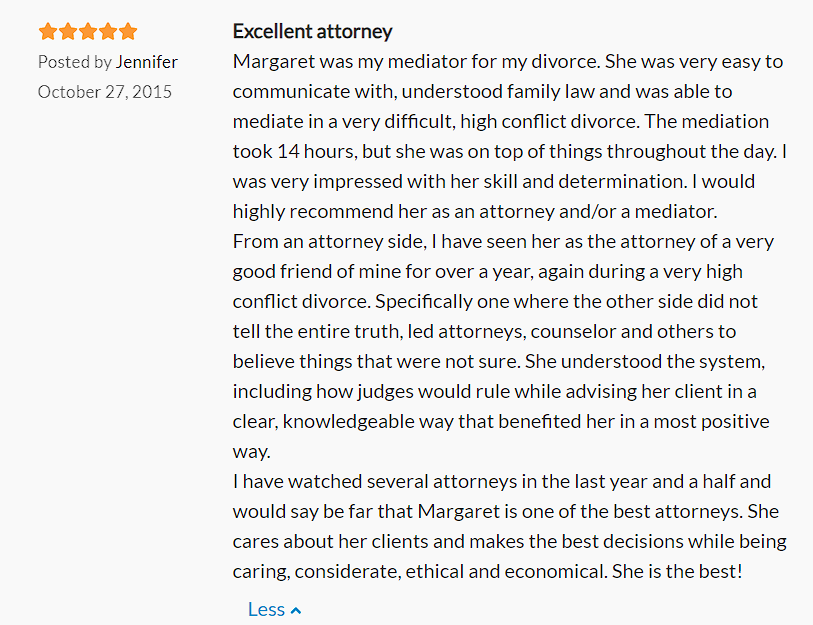The height and width of the screenshot is (625, 813).
Task: Click the third orange rating star
Action: pyautogui.click(x=88, y=32)
